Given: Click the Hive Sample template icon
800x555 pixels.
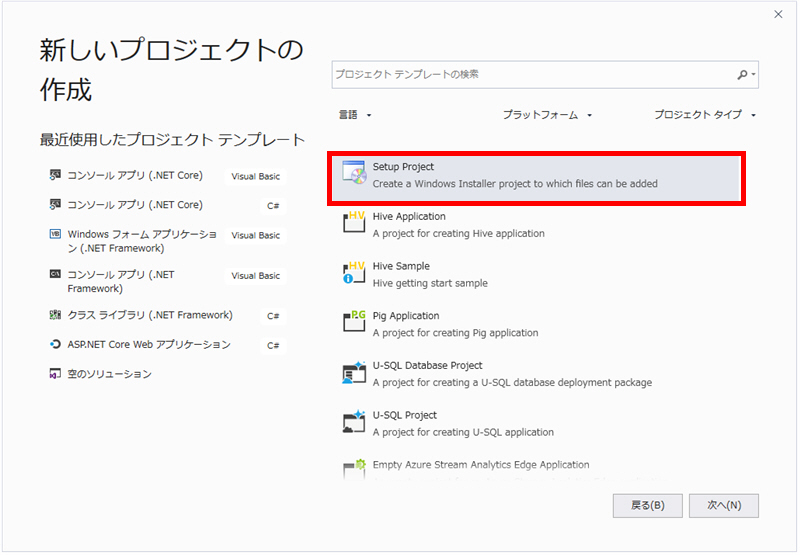Looking at the screenshot, I should point(354,272).
